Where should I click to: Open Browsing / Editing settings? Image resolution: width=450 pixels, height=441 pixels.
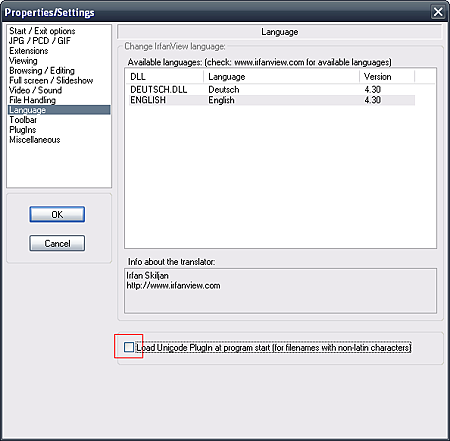(x=42, y=71)
